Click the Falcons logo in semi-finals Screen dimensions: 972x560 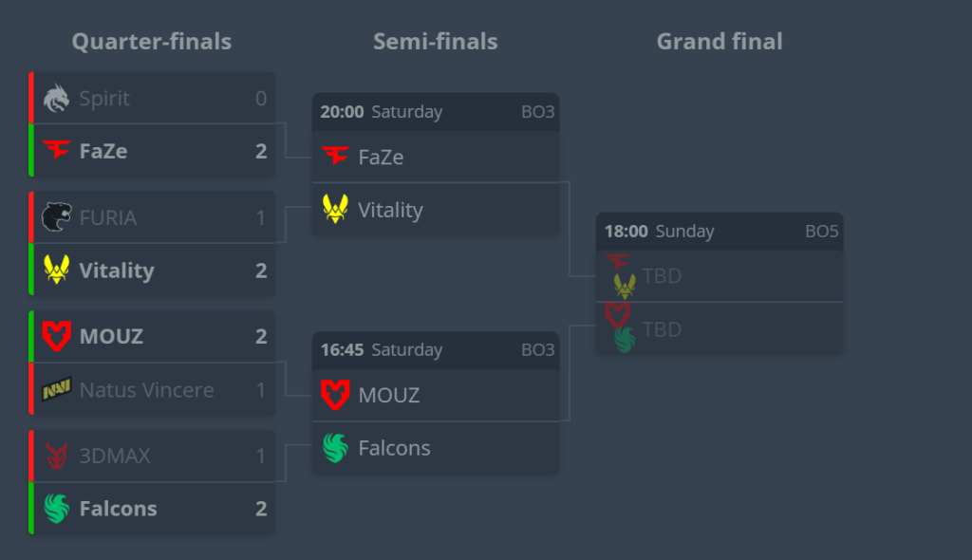click(335, 448)
